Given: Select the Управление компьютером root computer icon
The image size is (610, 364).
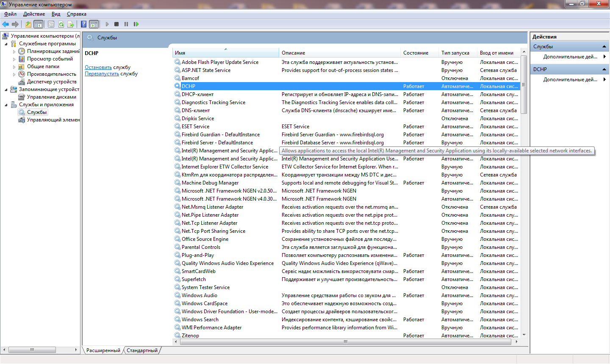Looking at the screenshot, I should click(6, 36).
